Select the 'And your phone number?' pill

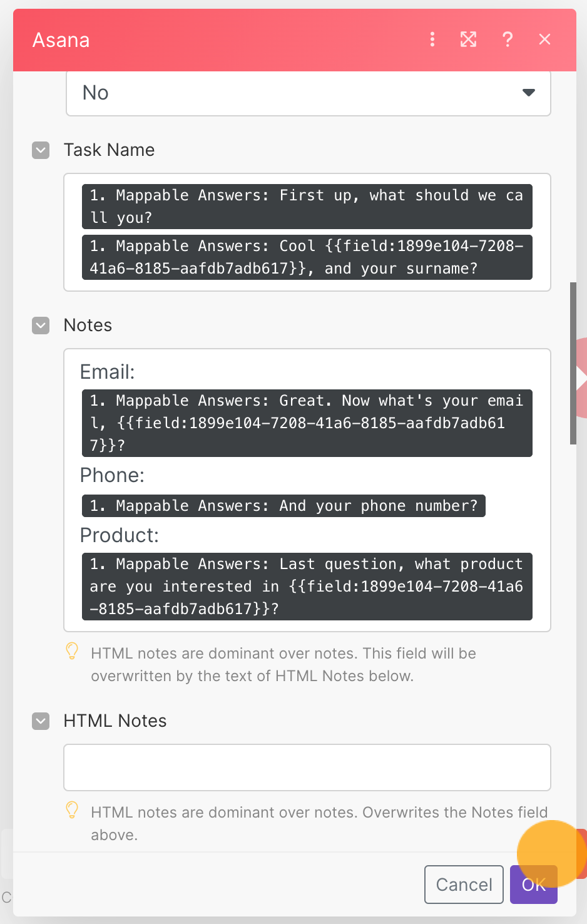tap(284, 506)
